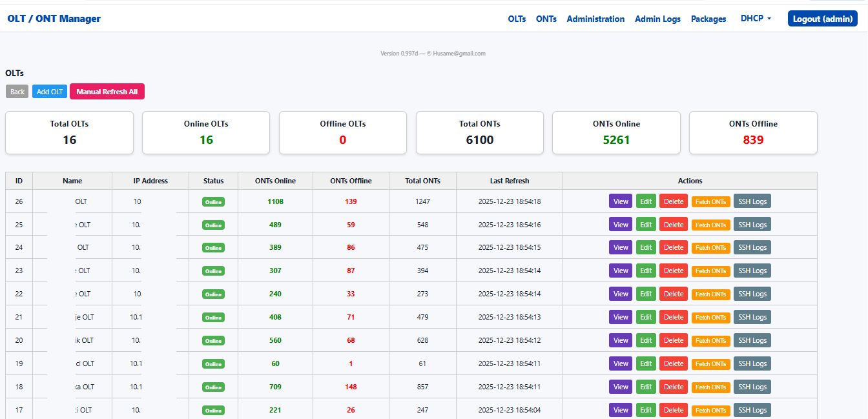Fetch ONTs for OLT 23
Screen dimensions: 868x419
[710, 271]
